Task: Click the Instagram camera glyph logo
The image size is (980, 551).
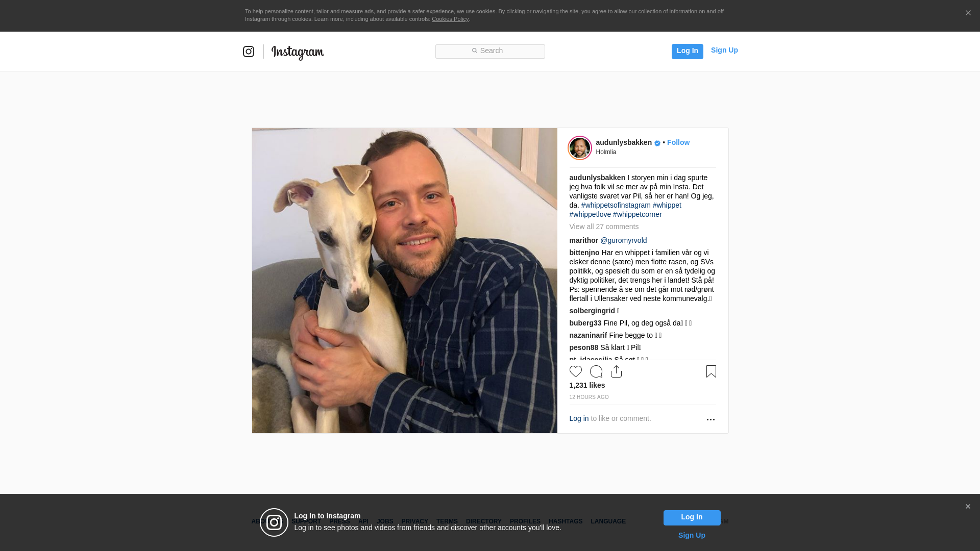Action: [x=249, y=52]
